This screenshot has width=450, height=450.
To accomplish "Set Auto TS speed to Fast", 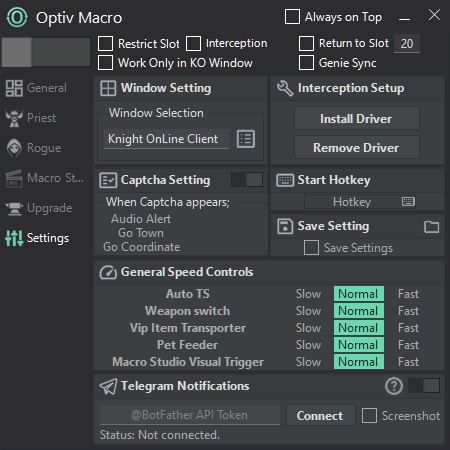I will click(408, 294).
